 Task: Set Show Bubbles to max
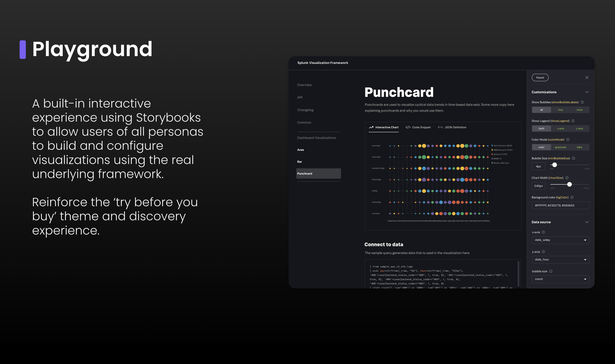560,110
